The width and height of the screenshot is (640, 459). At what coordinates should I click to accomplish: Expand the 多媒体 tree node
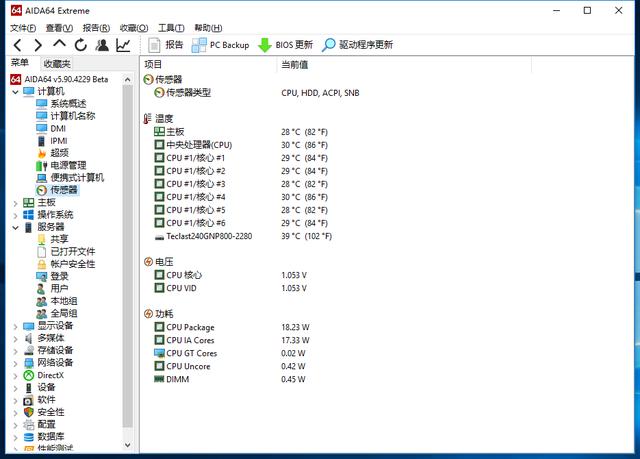coord(15,339)
